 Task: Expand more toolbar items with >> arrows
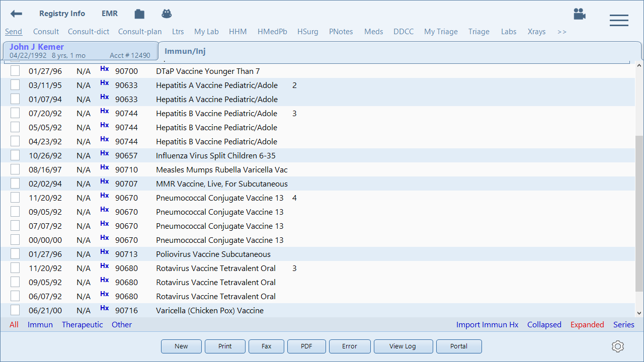pyautogui.click(x=561, y=32)
